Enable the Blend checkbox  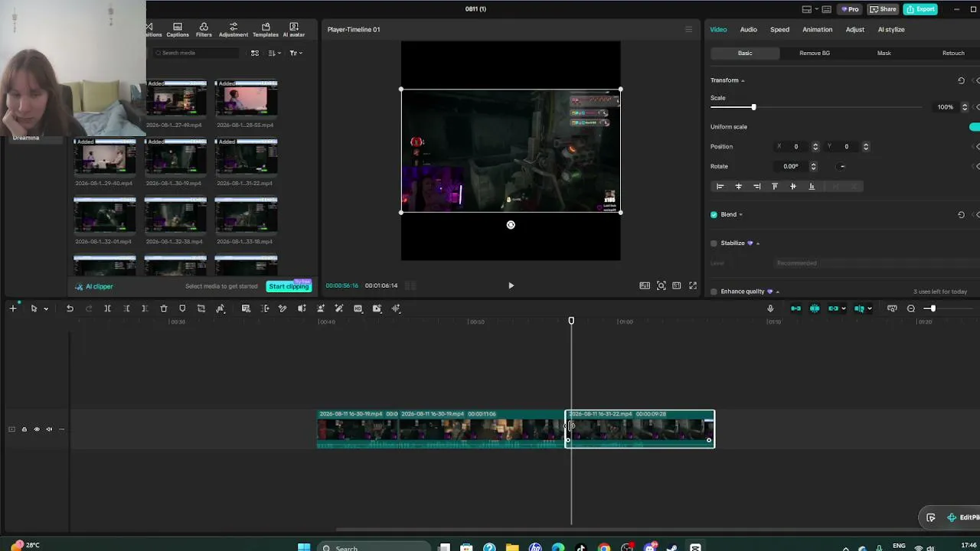tap(714, 215)
